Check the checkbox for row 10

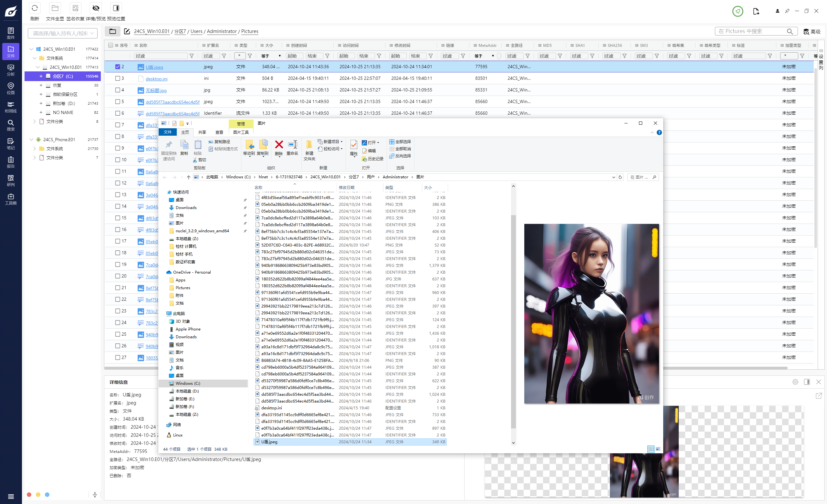click(x=118, y=160)
